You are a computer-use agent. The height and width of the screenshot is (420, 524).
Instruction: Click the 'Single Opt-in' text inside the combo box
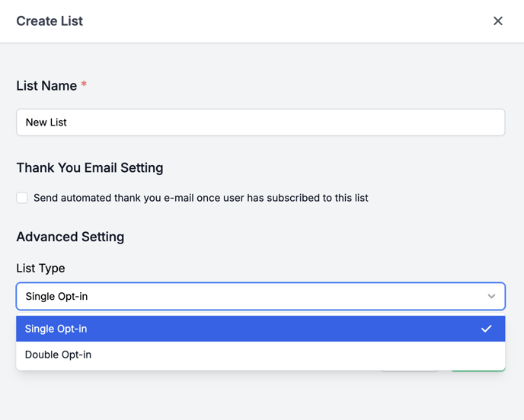pyautogui.click(x=56, y=297)
